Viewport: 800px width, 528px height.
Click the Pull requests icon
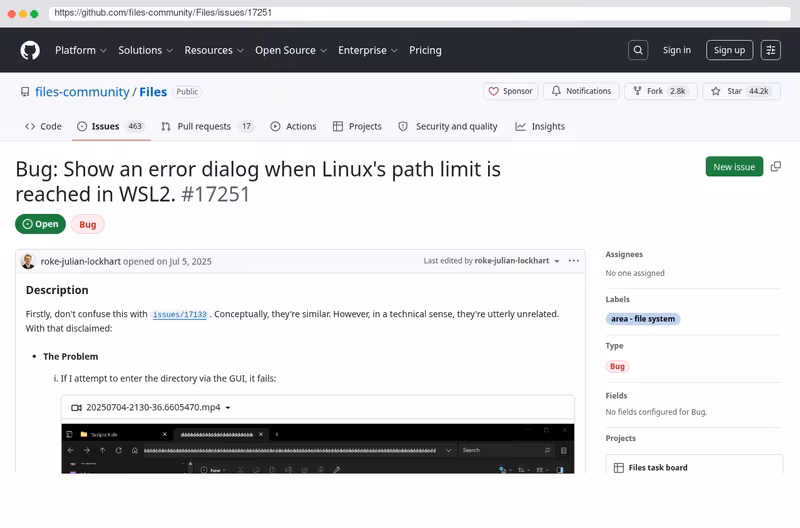[166, 127]
